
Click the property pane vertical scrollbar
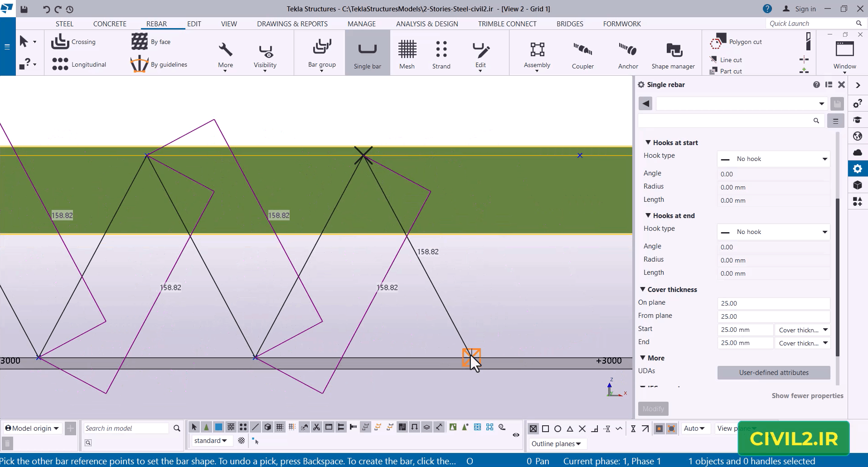pos(837,277)
